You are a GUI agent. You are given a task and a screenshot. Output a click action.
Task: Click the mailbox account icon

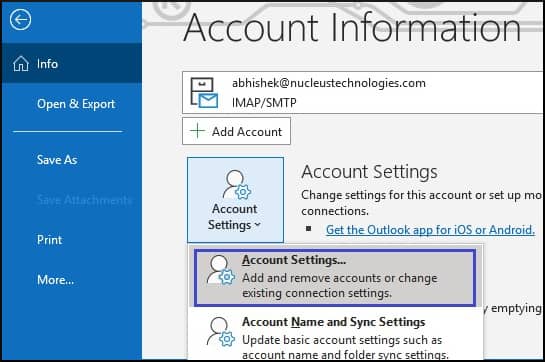point(204,92)
